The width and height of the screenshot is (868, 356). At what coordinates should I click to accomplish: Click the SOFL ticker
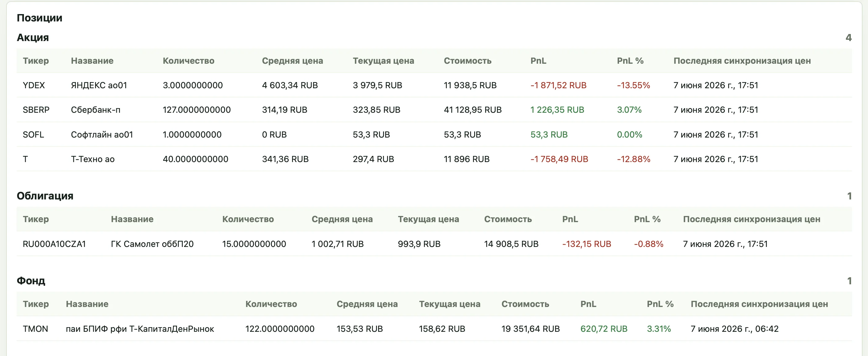33,134
